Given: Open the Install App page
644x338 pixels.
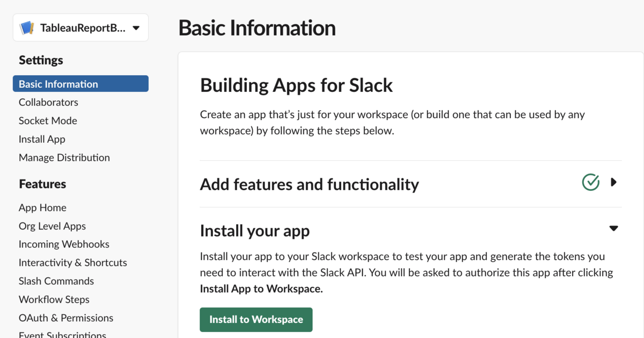Looking at the screenshot, I should tap(42, 139).
